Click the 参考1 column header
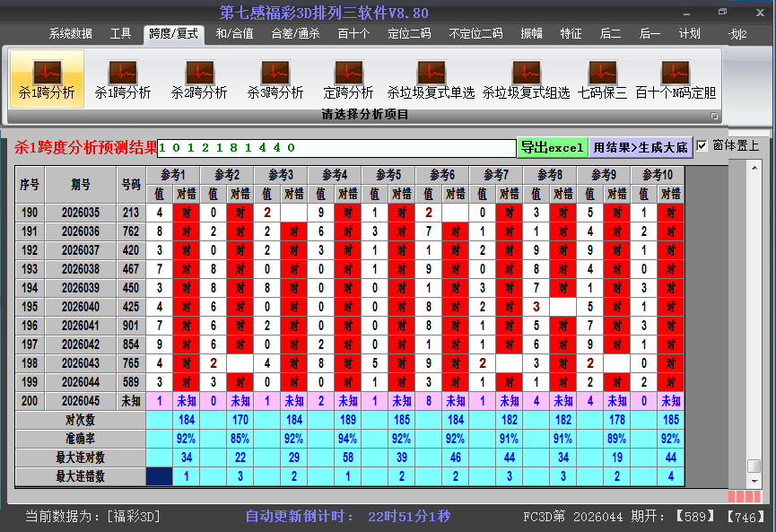 click(x=173, y=174)
